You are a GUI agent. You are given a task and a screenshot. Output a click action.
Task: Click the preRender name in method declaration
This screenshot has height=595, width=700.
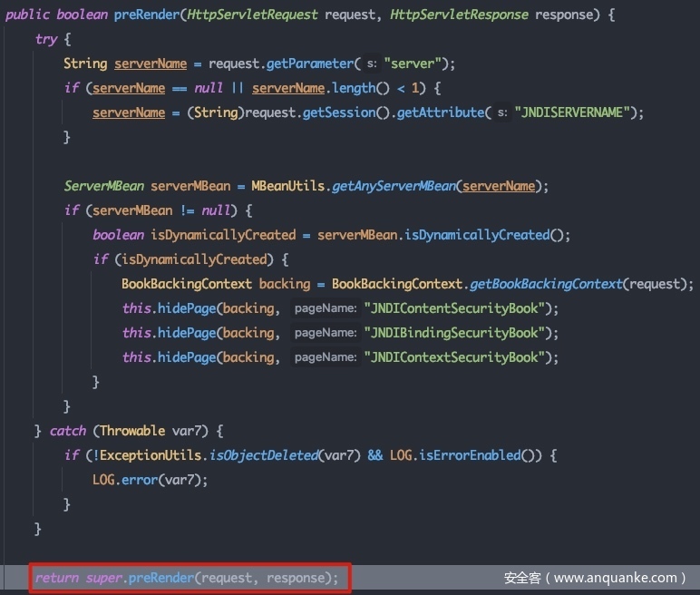[146, 15]
